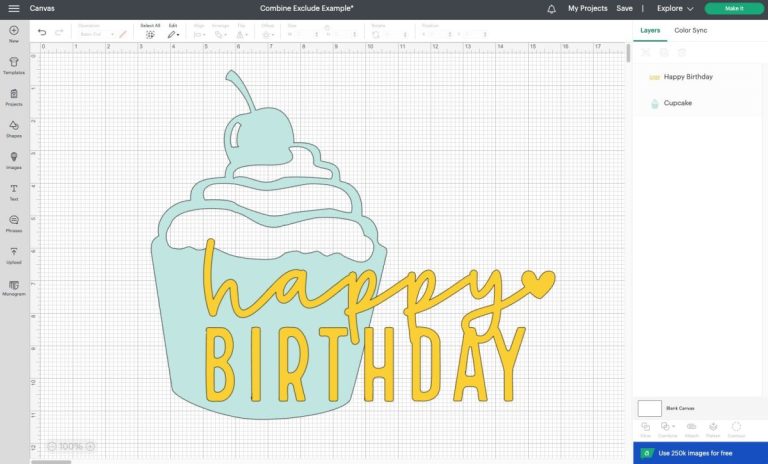The width and height of the screenshot is (768, 464).
Task: Open the Images library
Action: pos(14,160)
